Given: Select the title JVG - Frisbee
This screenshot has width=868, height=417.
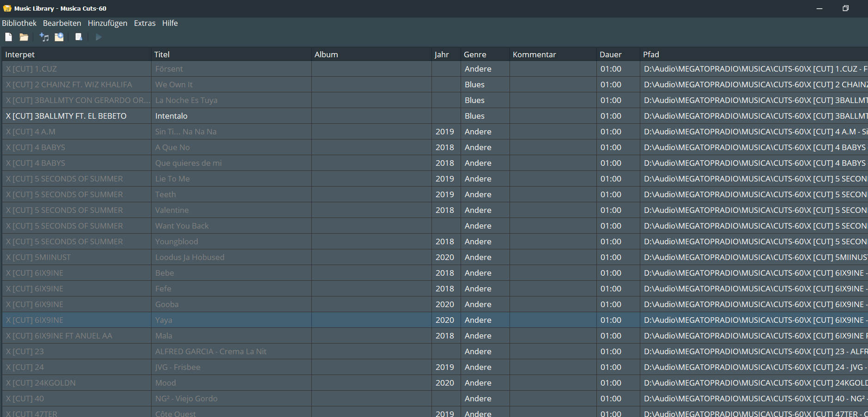Looking at the screenshot, I should click(178, 367).
